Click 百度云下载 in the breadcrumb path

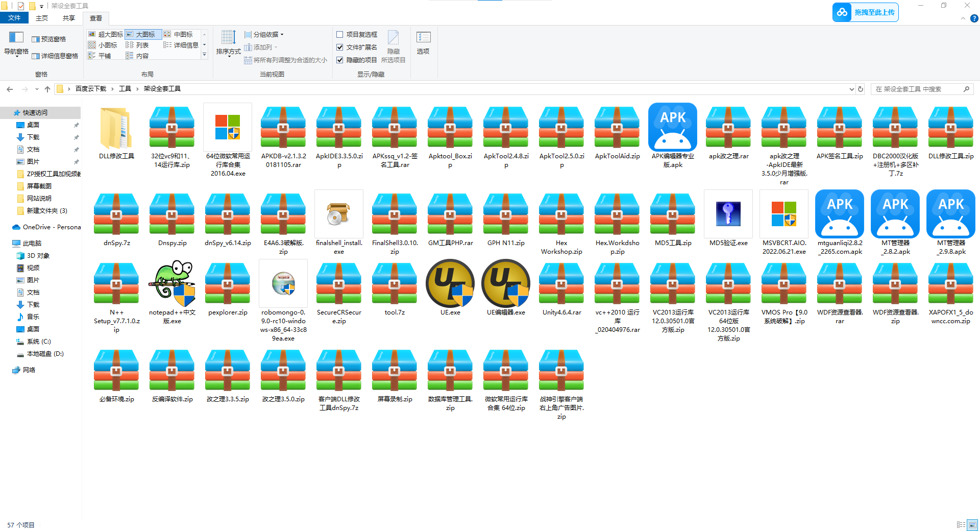click(91, 89)
